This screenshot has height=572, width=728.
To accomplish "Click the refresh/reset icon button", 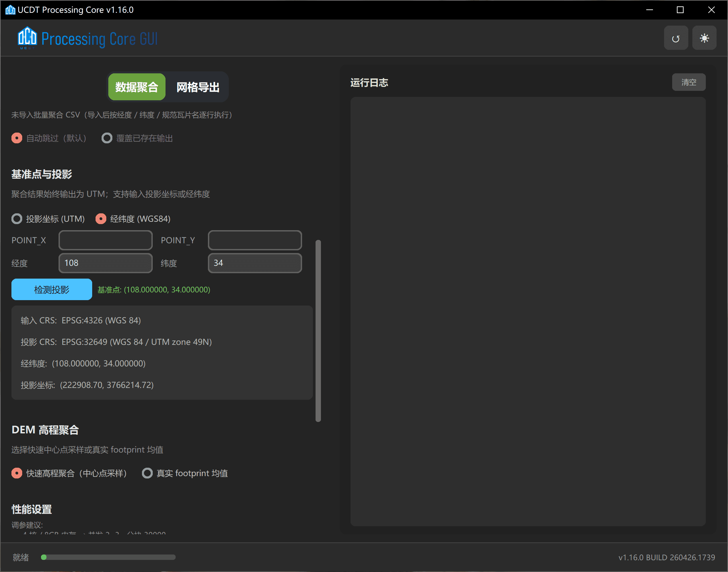I will click(x=676, y=38).
